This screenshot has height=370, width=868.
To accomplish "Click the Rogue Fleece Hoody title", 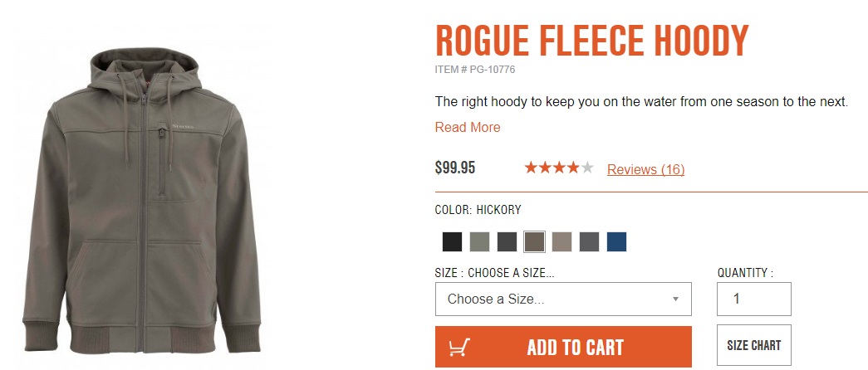I will tap(591, 41).
